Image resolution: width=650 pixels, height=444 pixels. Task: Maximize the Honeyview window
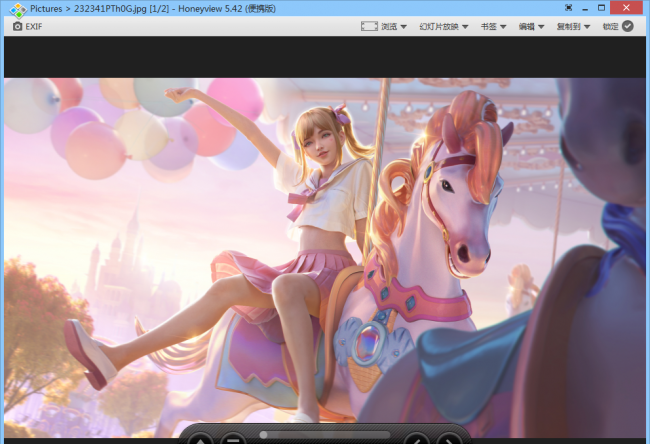601,7
